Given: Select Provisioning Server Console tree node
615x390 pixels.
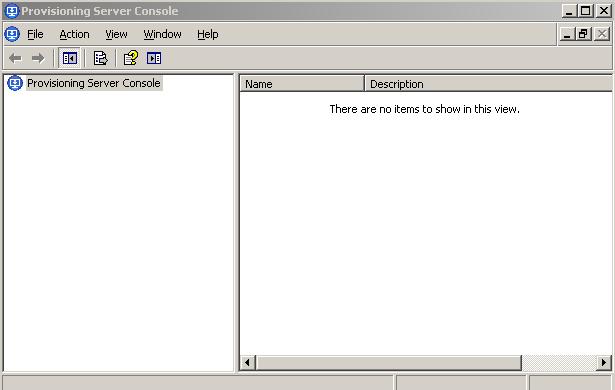Looking at the screenshot, I should [x=94, y=83].
